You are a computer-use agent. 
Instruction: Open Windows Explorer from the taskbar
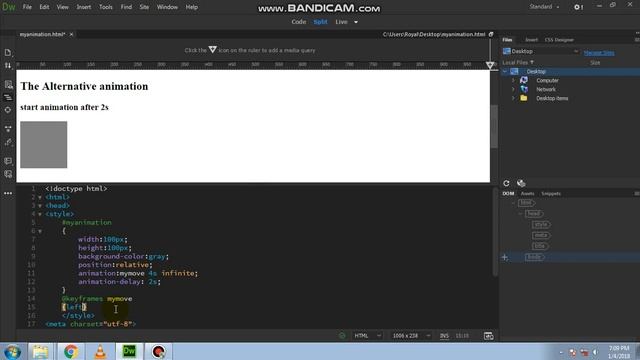[41, 351]
